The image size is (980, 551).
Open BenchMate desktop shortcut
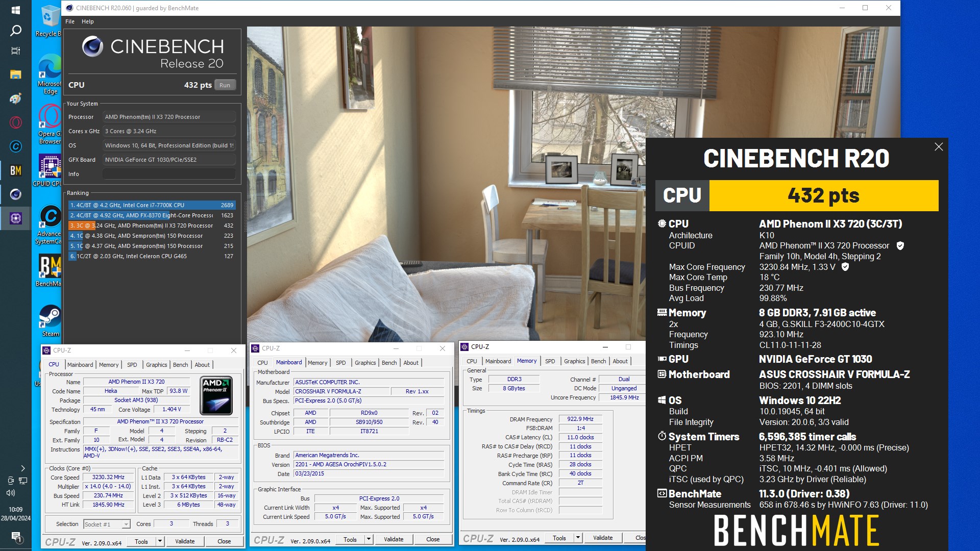49,270
